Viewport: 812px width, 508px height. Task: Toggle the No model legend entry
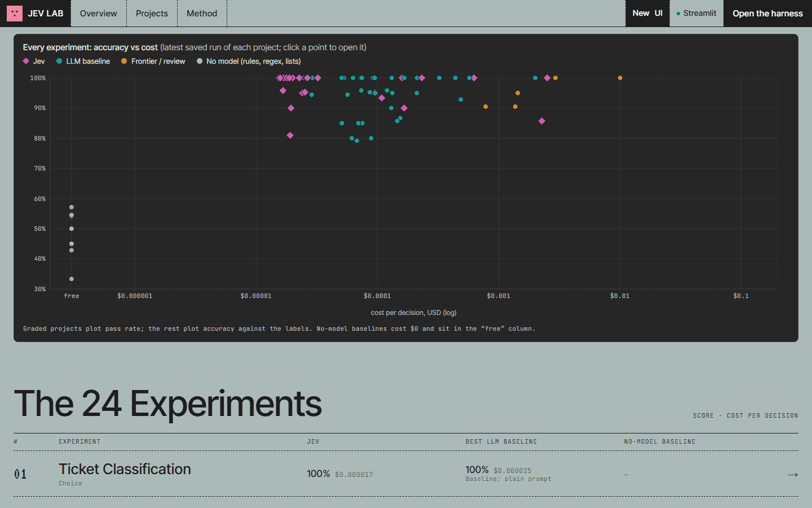(248, 61)
